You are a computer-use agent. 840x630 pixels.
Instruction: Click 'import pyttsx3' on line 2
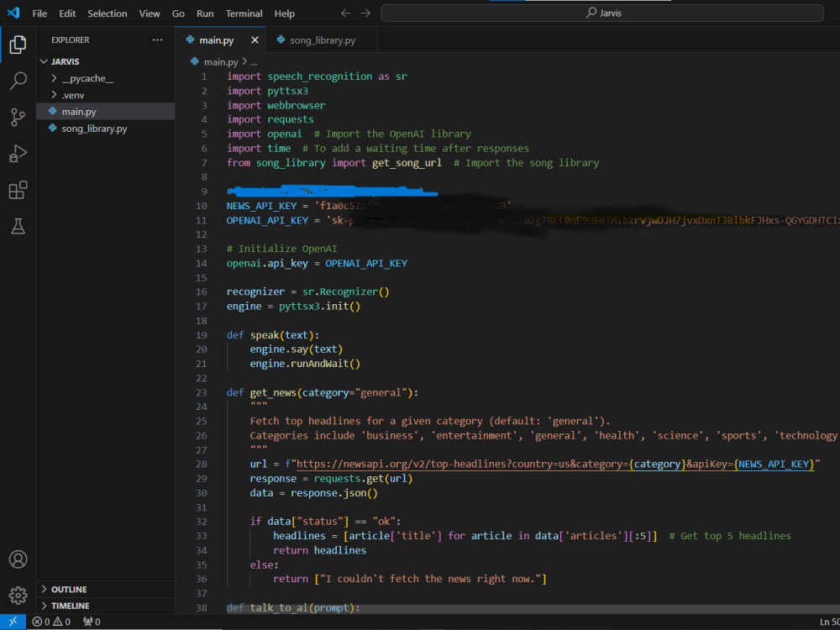267,91
